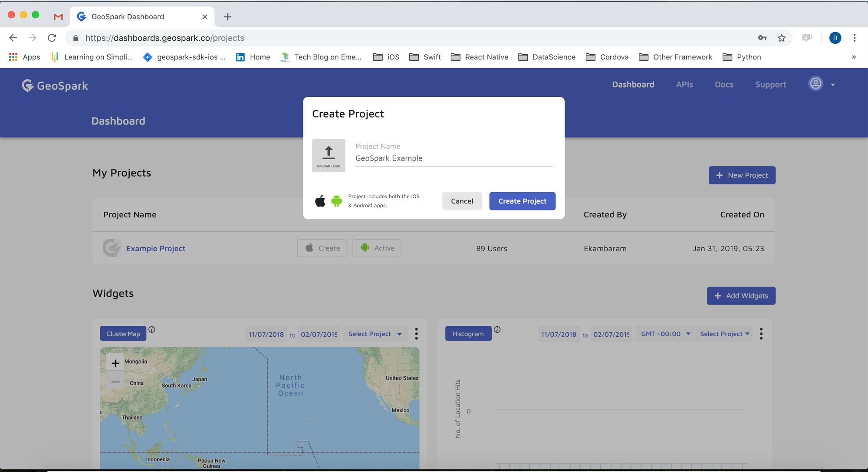Open the iOS bookmarks folder
This screenshot has height=472, width=868.
click(x=386, y=57)
